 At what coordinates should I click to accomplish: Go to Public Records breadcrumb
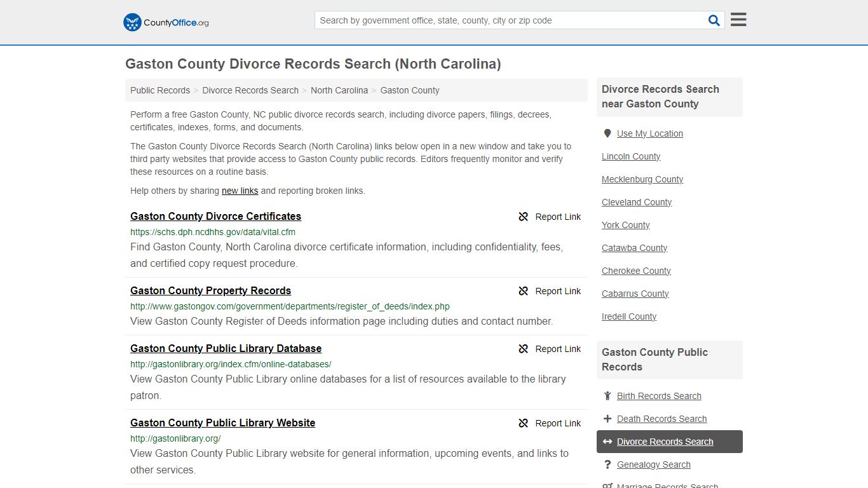click(160, 90)
